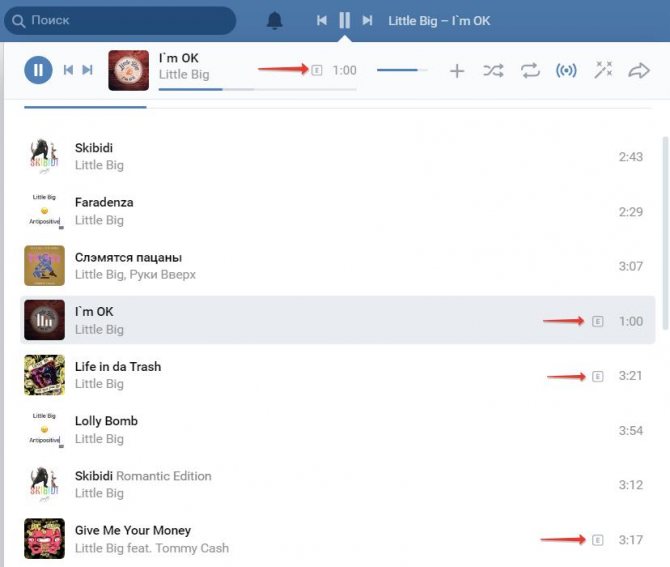Show similar tracks with magic wand icon
The image size is (670, 567).
pyautogui.click(x=603, y=70)
